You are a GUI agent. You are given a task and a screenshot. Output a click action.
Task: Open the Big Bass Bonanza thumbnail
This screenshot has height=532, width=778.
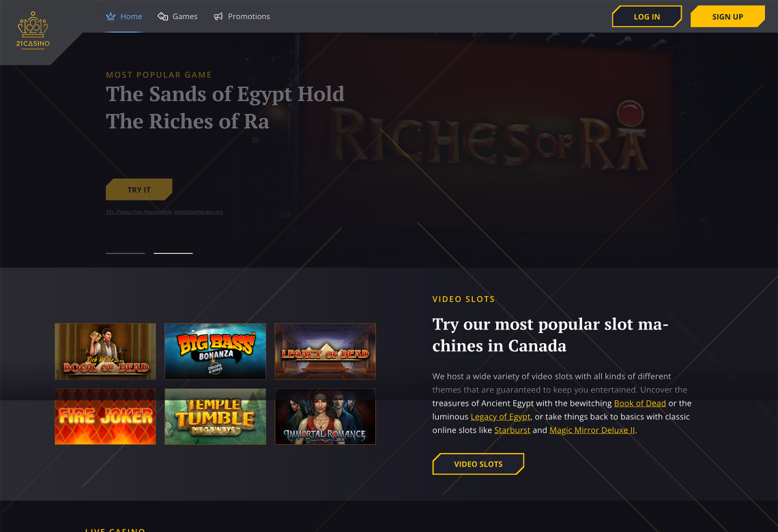(x=216, y=351)
